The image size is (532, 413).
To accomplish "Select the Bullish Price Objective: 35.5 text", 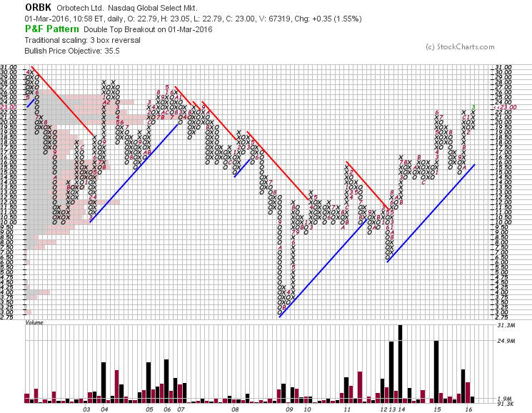I will [x=72, y=51].
